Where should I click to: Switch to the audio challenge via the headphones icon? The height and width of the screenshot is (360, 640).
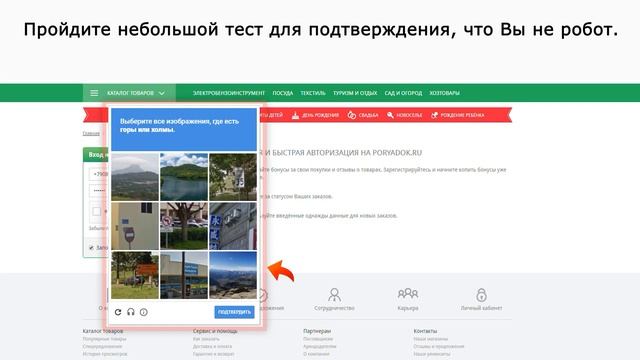click(131, 312)
